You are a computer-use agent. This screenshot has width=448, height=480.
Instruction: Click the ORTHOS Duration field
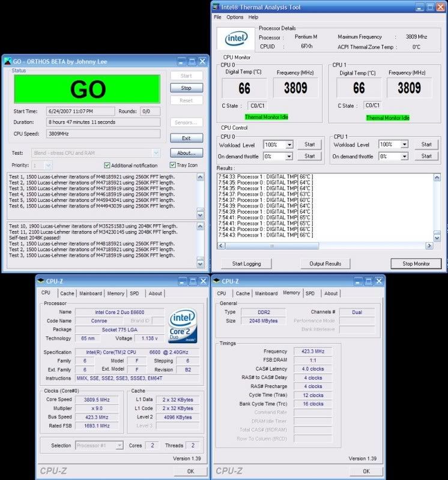[103, 122]
